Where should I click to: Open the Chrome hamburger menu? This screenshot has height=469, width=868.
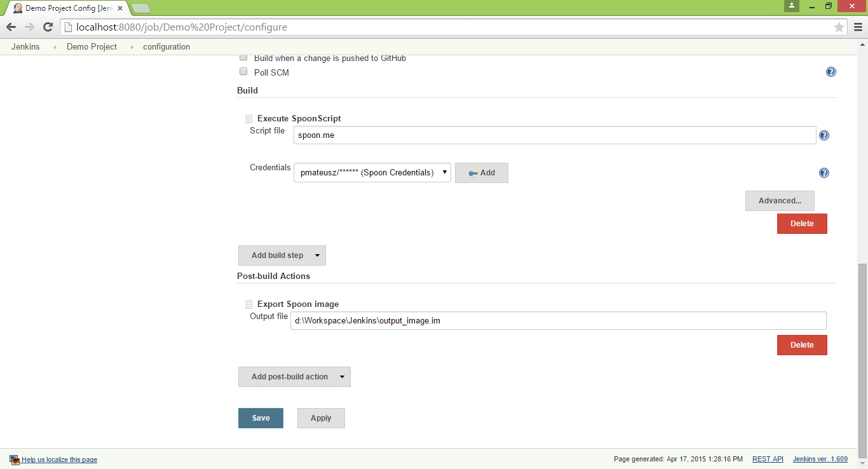(x=858, y=27)
